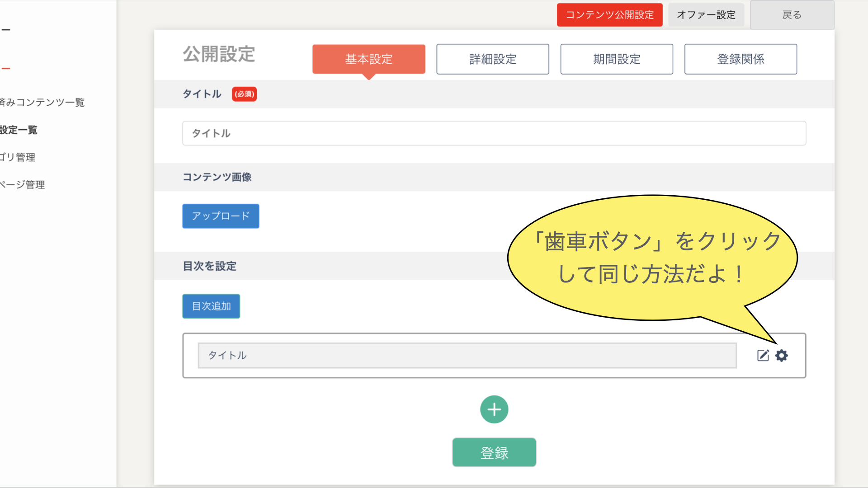This screenshot has width=868, height=488.
Task: Open the 基本設定 tab
Action: click(368, 59)
